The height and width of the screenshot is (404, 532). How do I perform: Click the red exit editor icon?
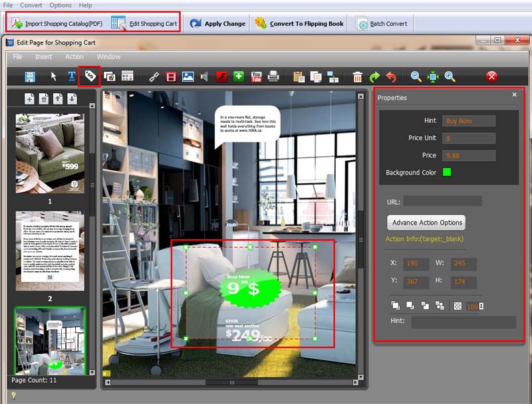click(x=491, y=77)
